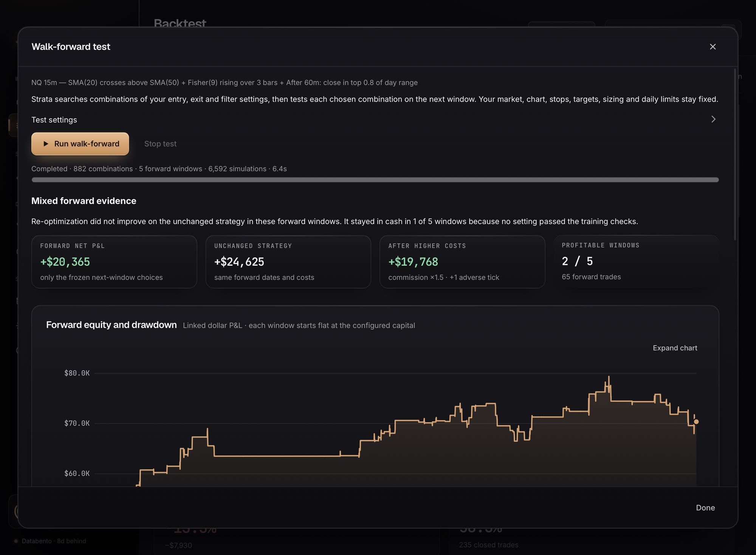Click the completed progress bar
The width and height of the screenshot is (756, 555).
click(375, 180)
